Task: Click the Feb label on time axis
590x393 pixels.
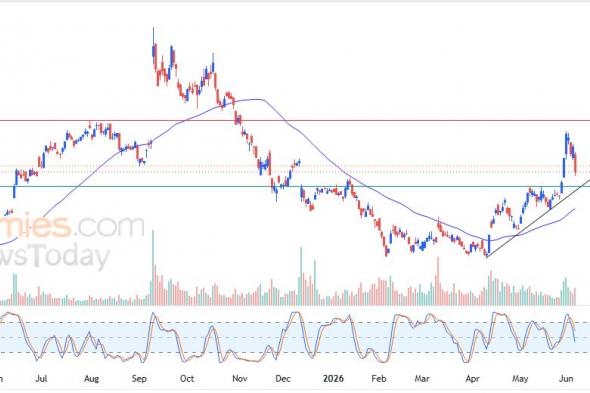Action: (379, 378)
